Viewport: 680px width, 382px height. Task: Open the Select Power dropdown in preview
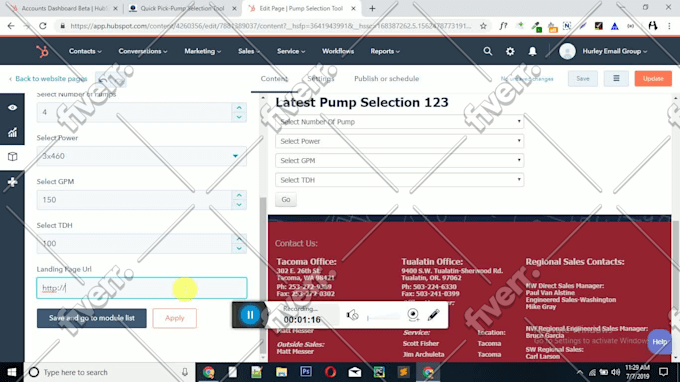[x=399, y=141]
